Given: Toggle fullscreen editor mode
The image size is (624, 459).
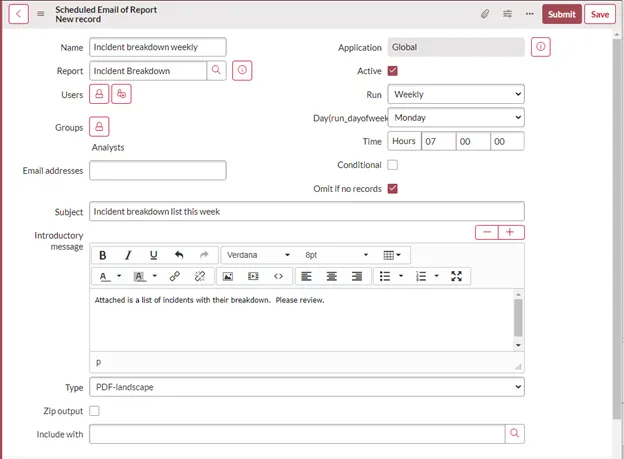Looking at the screenshot, I should pyautogui.click(x=456, y=276).
